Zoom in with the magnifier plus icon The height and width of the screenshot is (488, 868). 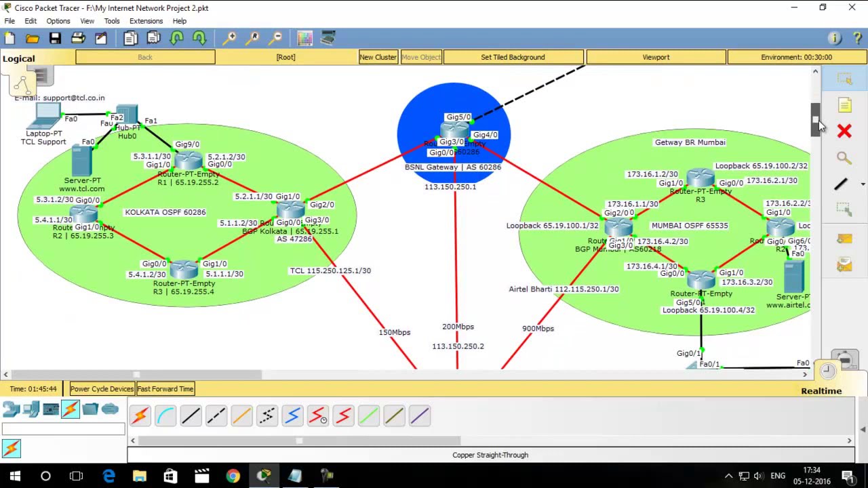[x=230, y=39]
